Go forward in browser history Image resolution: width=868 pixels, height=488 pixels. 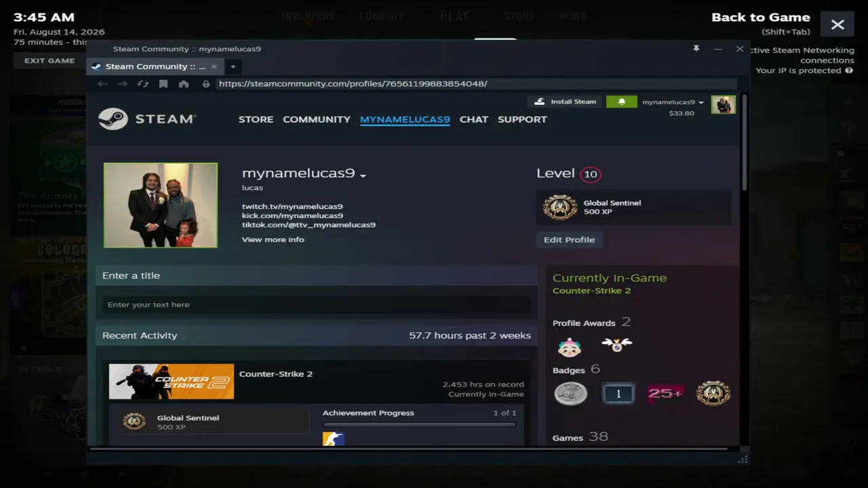click(x=122, y=83)
